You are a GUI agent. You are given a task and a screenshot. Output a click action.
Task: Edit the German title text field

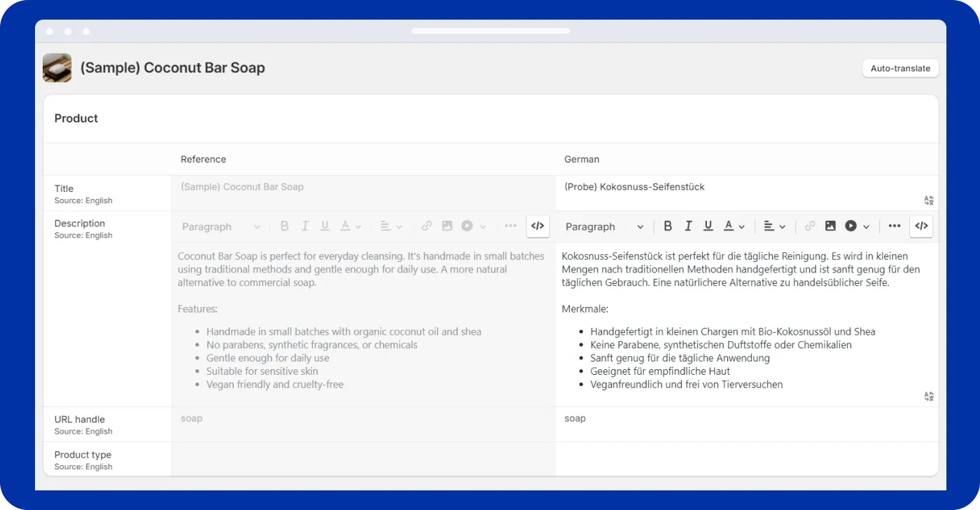coord(735,188)
